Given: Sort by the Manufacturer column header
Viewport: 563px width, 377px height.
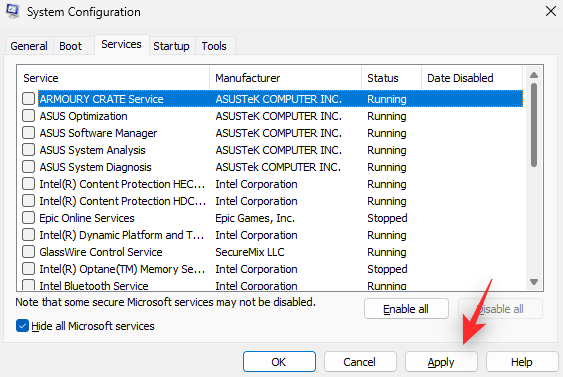Looking at the screenshot, I should pos(285,78).
